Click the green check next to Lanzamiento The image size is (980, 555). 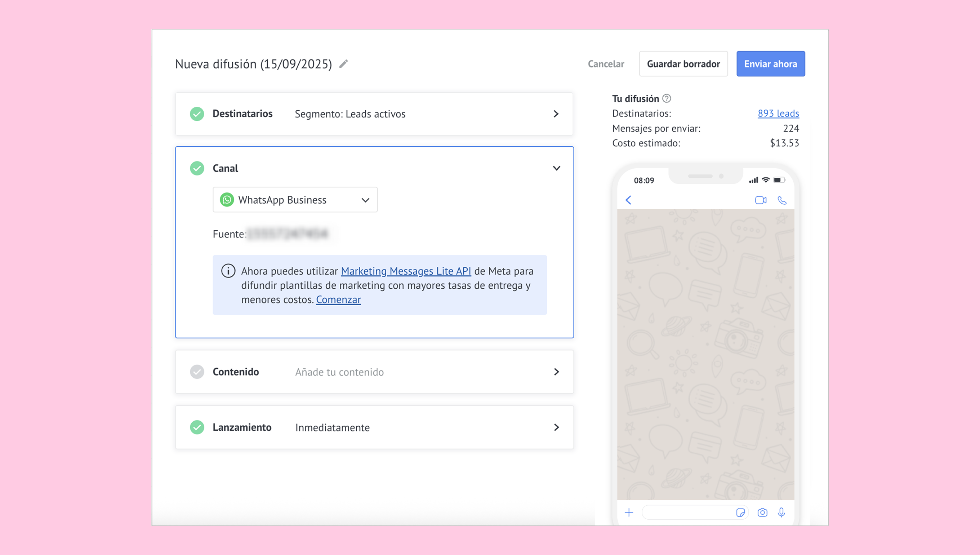click(x=197, y=427)
